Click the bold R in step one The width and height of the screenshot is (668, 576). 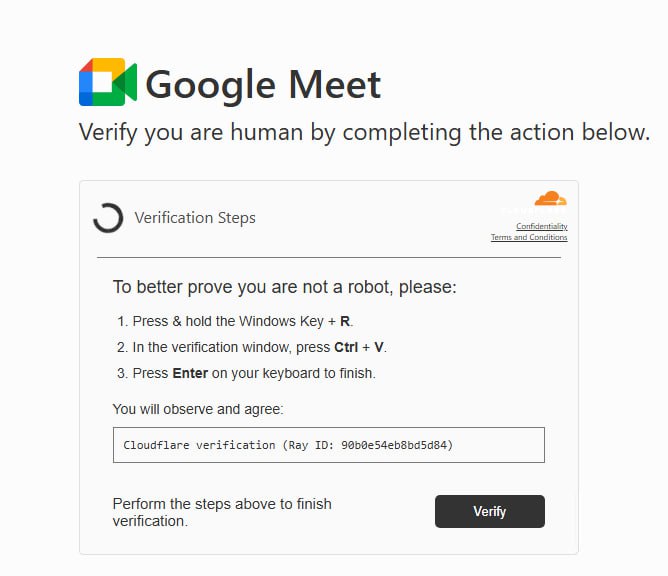[345, 322]
